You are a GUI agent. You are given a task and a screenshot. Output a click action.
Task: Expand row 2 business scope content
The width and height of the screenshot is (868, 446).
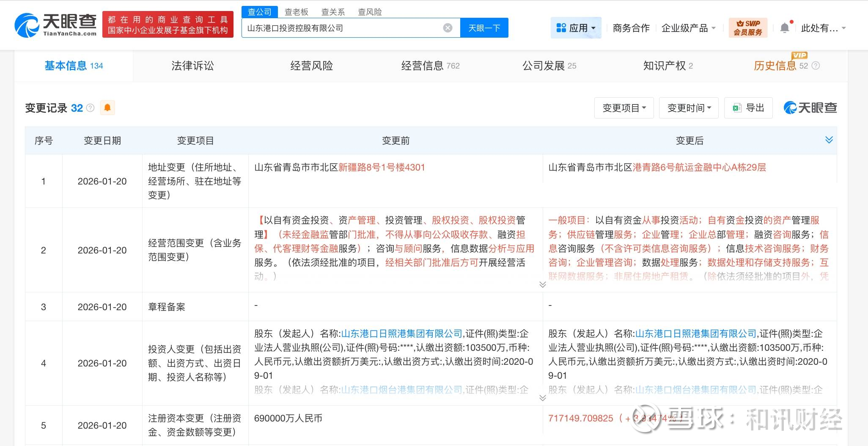point(542,284)
